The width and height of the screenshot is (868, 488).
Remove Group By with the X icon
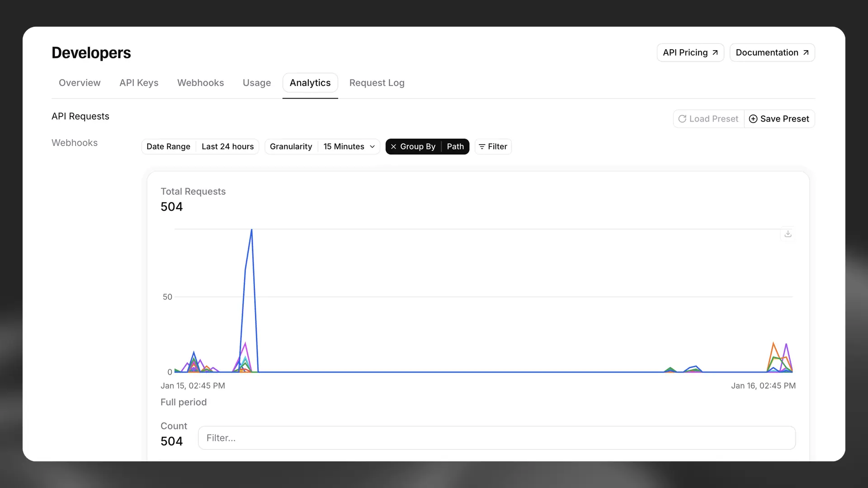[x=393, y=146]
